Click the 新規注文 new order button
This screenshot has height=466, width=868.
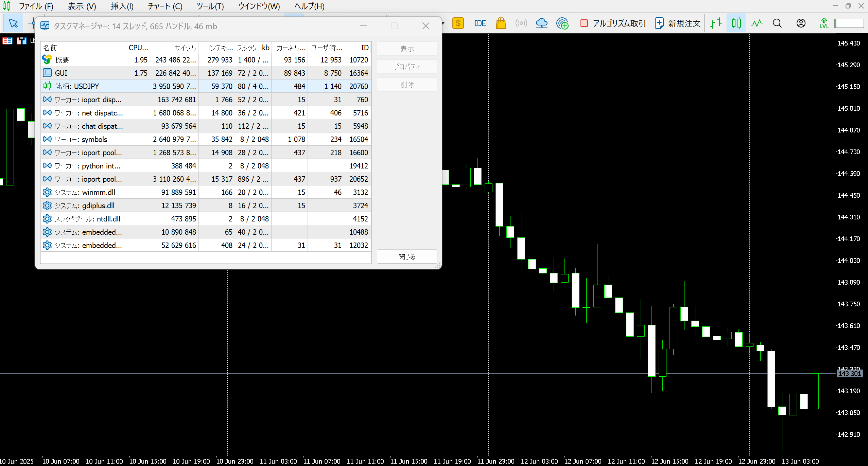click(x=678, y=23)
